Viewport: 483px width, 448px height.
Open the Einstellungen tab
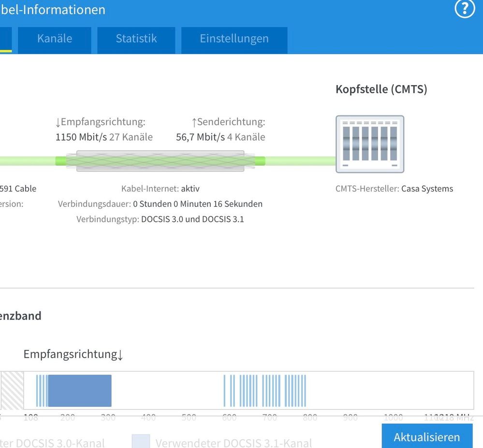click(234, 40)
